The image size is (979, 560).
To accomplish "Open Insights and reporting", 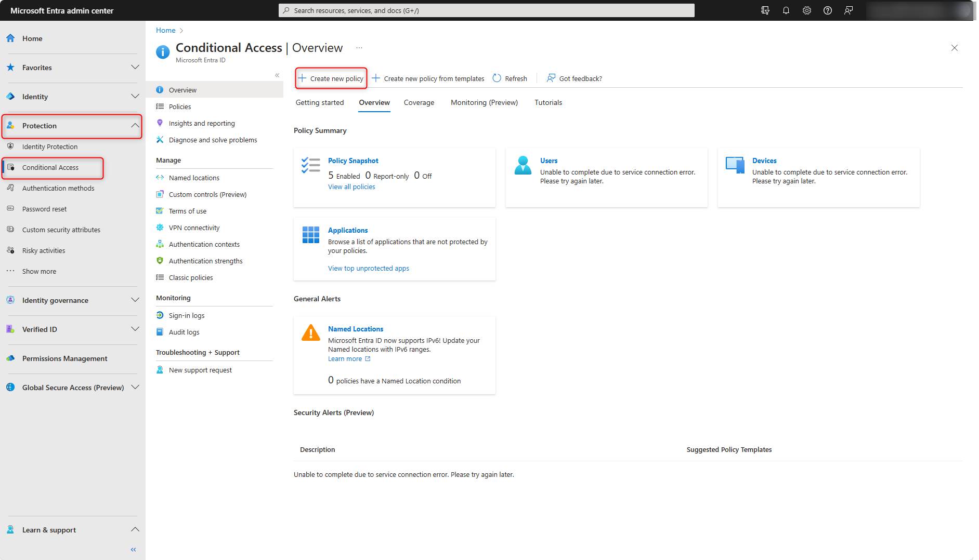I will (x=201, y=123).
